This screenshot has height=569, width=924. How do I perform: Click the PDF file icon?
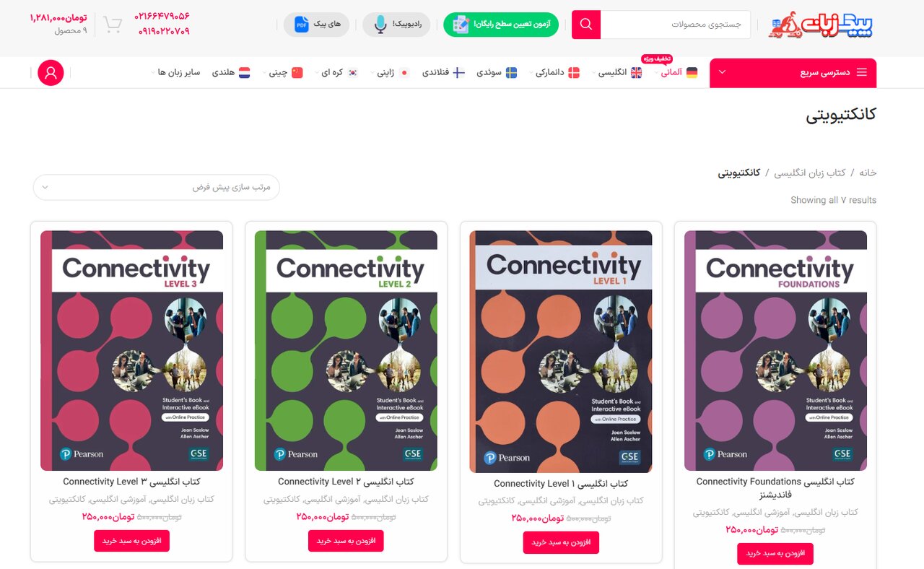pyautogui.click(x=301, y=25)
